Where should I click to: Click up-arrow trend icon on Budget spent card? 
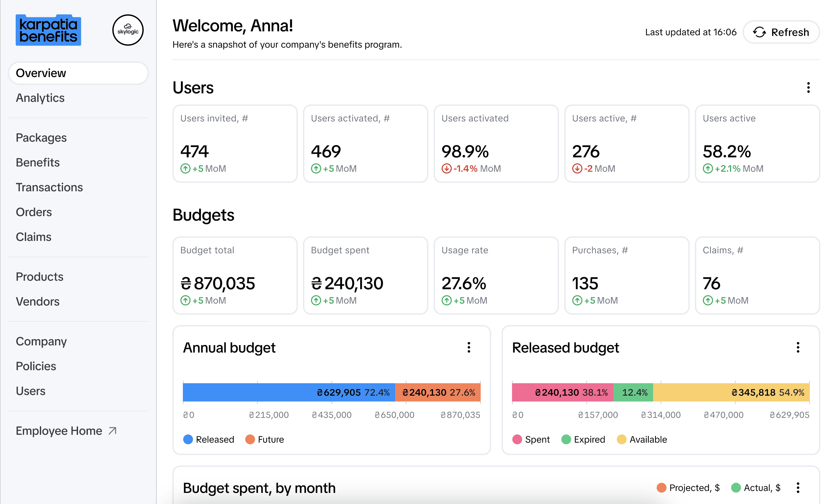click(x=316, y=300)
